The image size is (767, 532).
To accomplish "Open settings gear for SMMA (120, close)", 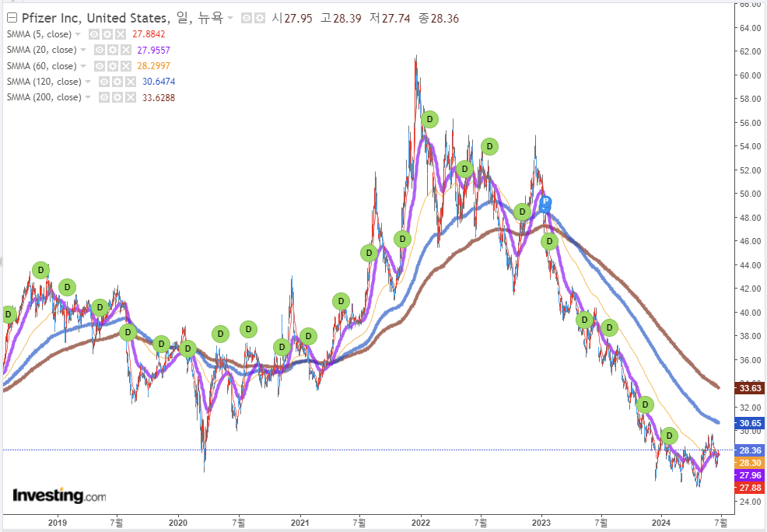I will [117, 82].
